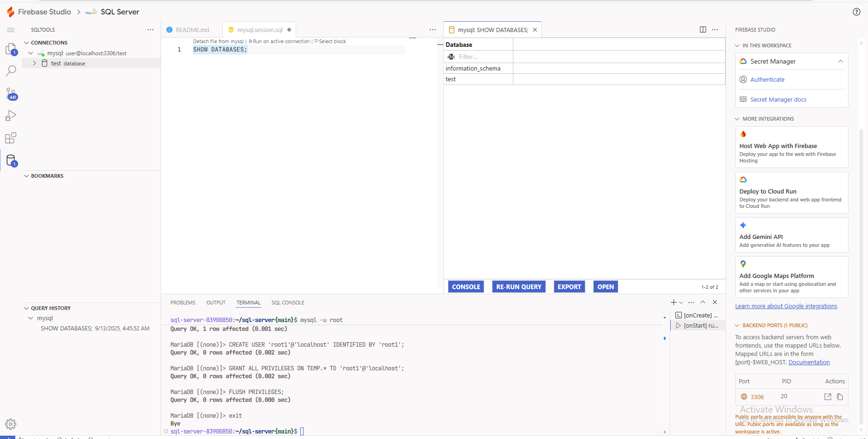
Task: Collapse the BACKEND PORTS section
Action: tap(737, 325)
